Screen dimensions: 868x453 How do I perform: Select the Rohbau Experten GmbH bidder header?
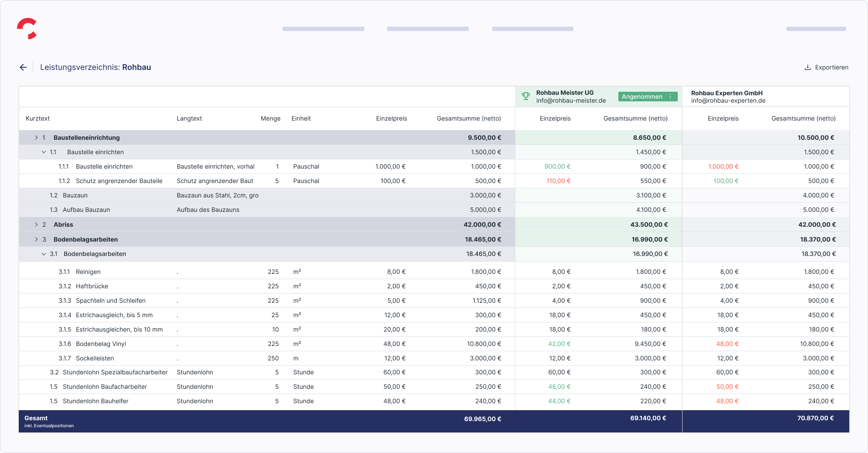tap(765, 97)
